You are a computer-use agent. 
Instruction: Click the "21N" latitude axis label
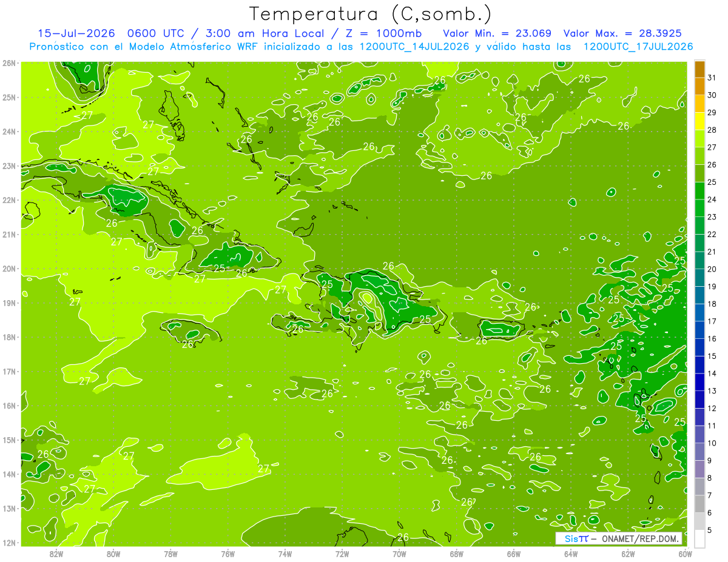pos(9,234)
